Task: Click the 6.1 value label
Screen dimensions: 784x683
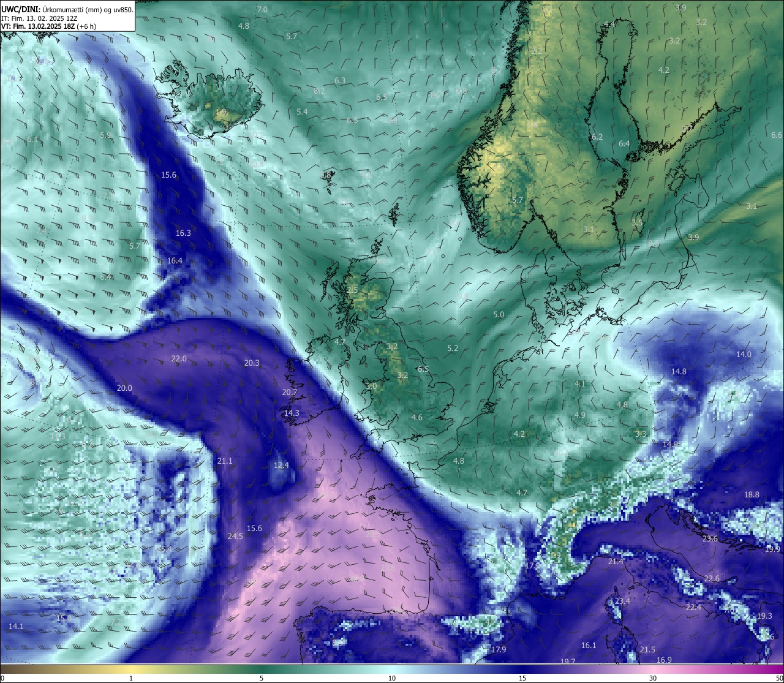Action: 32,139
